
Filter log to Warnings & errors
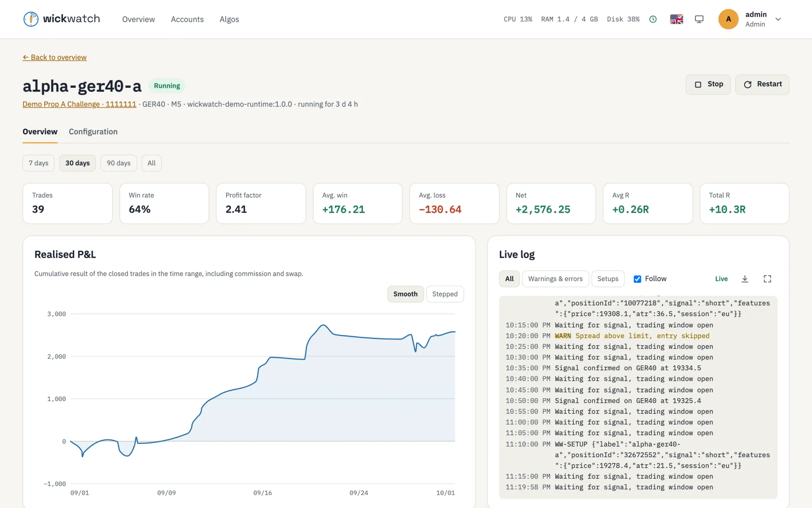(x=555, y=279)
